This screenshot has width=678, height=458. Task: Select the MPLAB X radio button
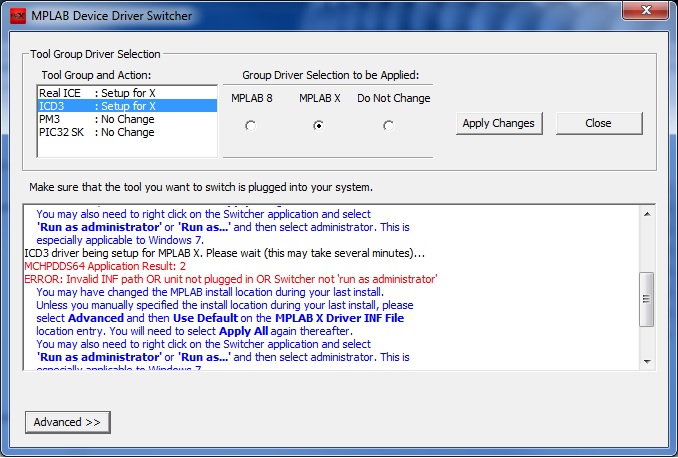point(318,126)
